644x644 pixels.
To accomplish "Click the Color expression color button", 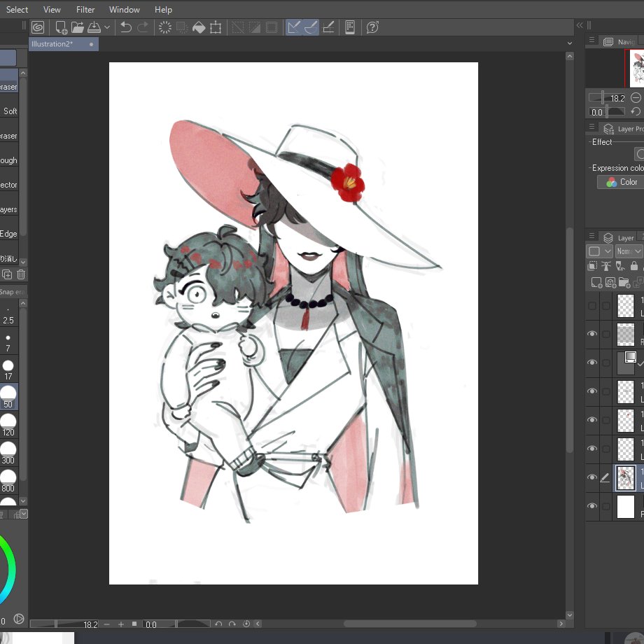I will 622,182.
